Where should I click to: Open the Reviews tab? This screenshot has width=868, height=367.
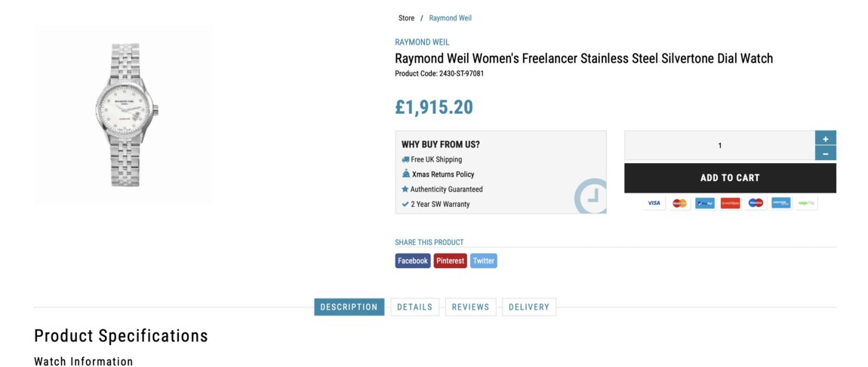470,307
